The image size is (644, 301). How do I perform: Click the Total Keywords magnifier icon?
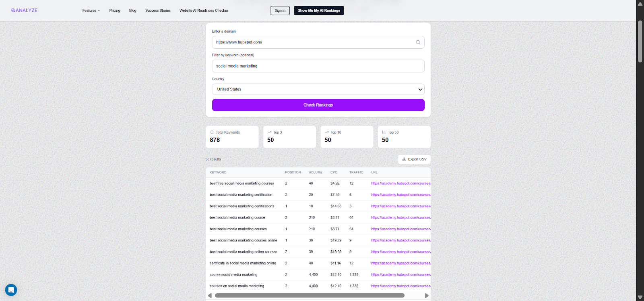point(212,132)
